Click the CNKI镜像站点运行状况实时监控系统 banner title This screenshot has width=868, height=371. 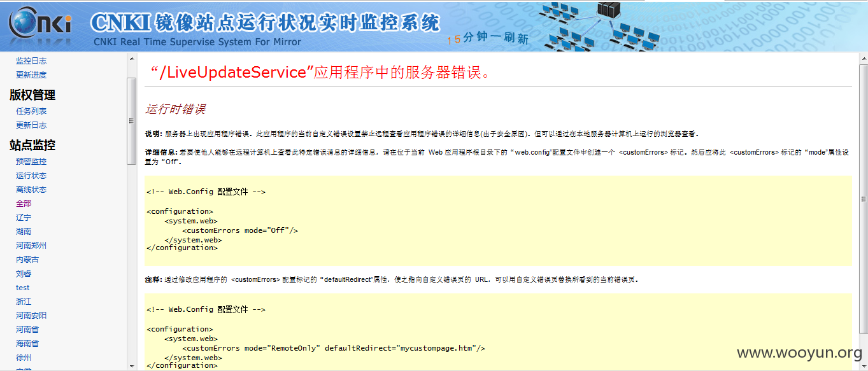[x=265, y=22]
